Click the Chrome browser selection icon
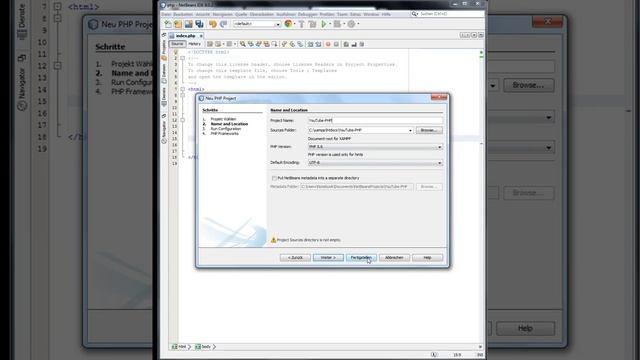This screenshot has height=360, width=640. (x=288, y=24)
